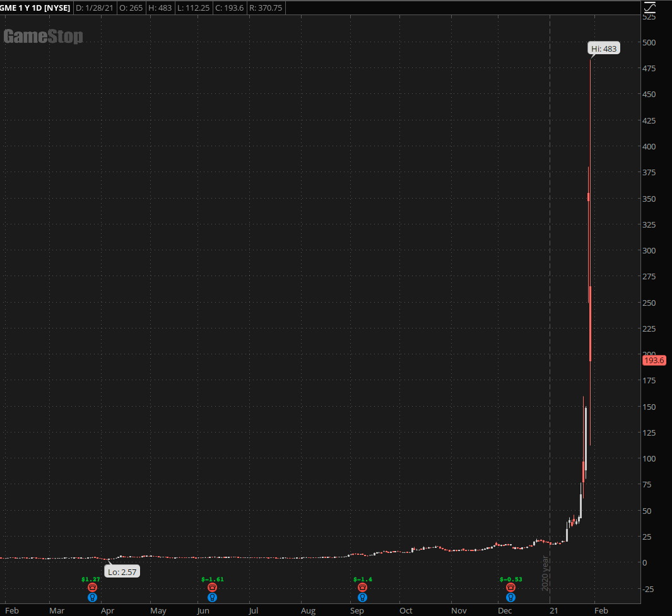This screenshot has height=616, width=672.
Task: Click the price axis scale icon at top right
Action: (650, 8)
